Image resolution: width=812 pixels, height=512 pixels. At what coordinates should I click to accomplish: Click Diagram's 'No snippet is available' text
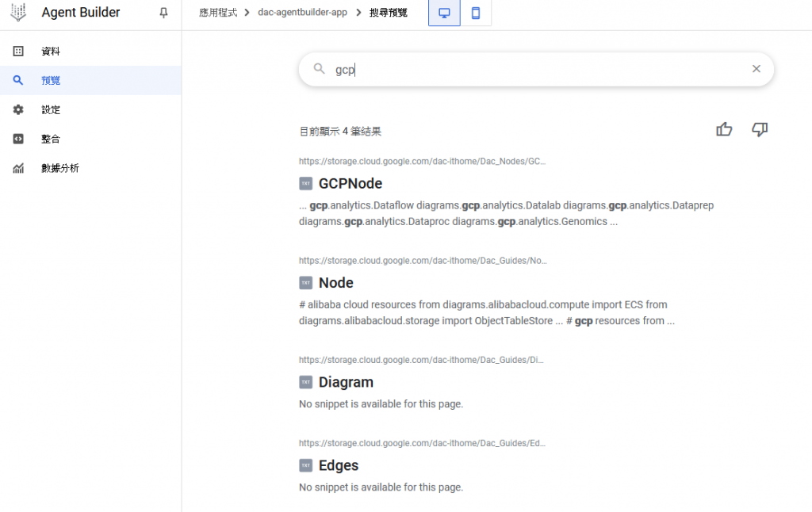coord(381,404)
